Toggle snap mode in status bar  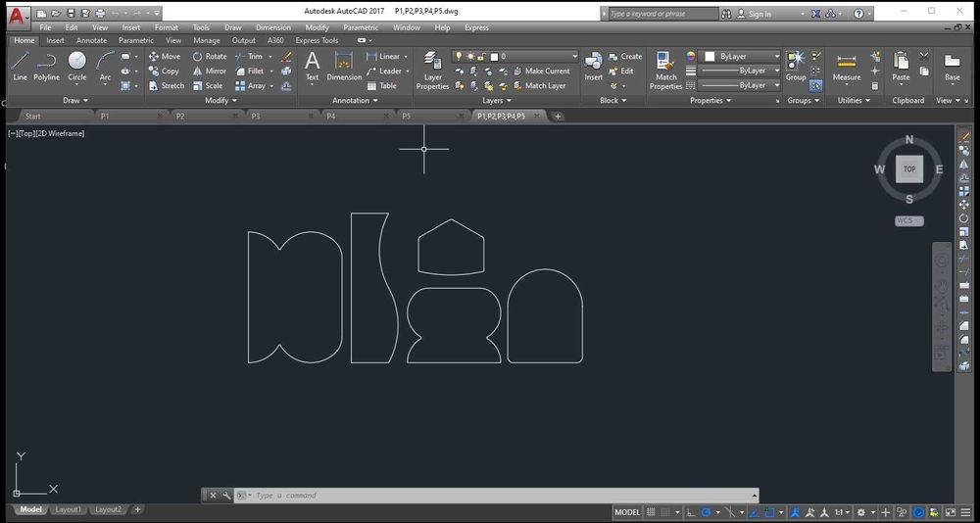coord(665,512)
